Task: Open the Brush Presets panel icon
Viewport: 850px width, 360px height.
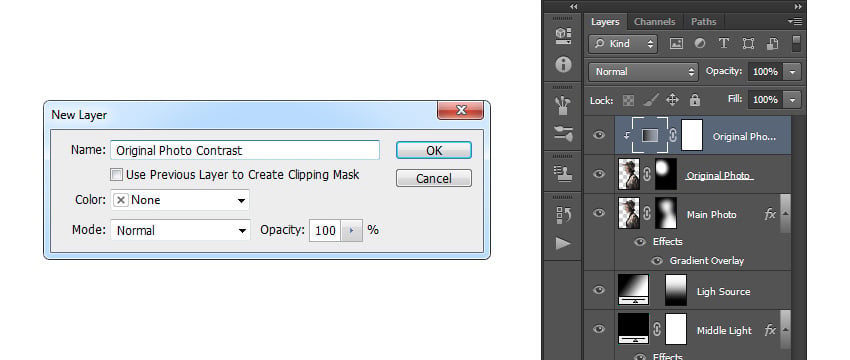Action: (x=563, y=105)
